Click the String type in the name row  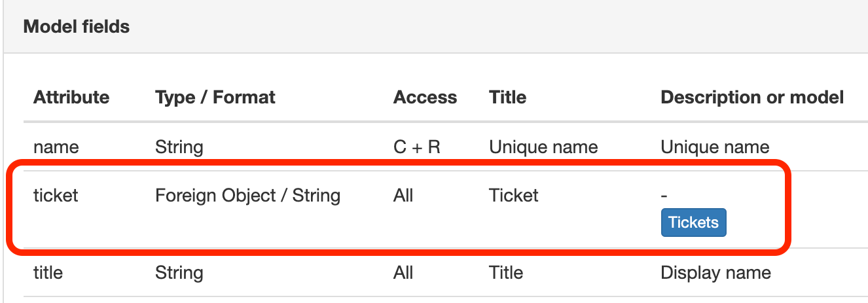pos(179,147)
